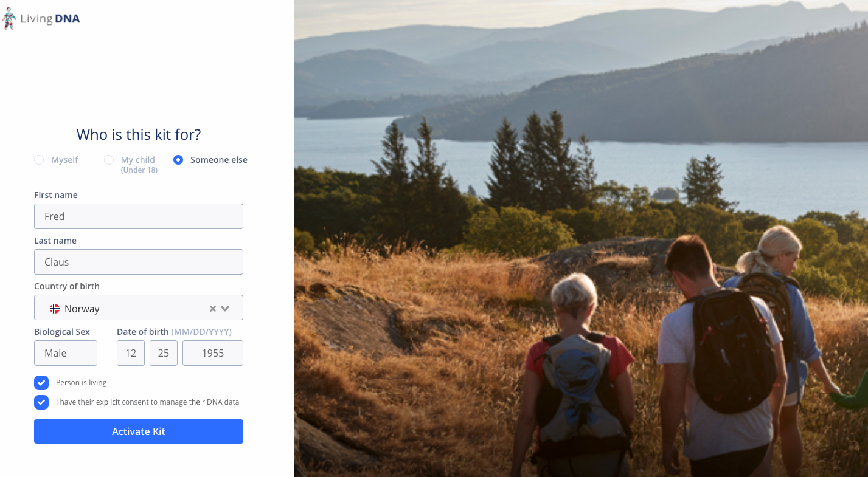This screenshot has width=868, height=477.
Task: Clear the Norway selection with X
Action: pyautogui.click(x=213, y=309)
